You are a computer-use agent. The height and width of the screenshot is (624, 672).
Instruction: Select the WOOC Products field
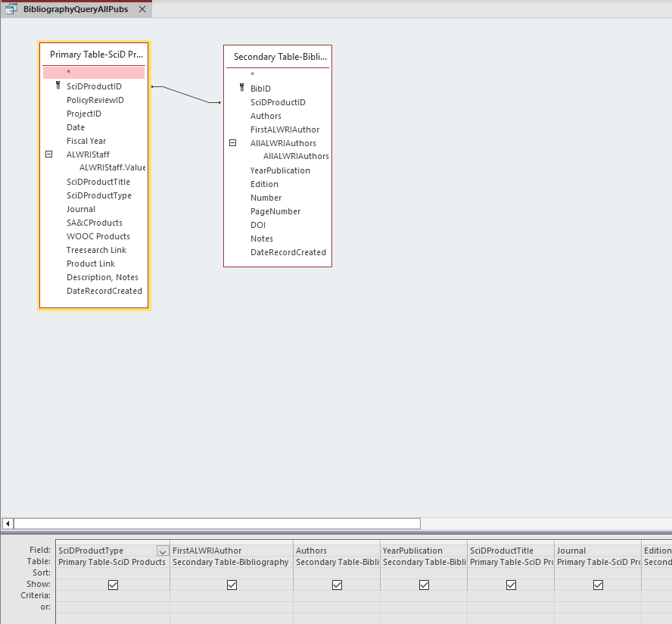tap(98, 236)
